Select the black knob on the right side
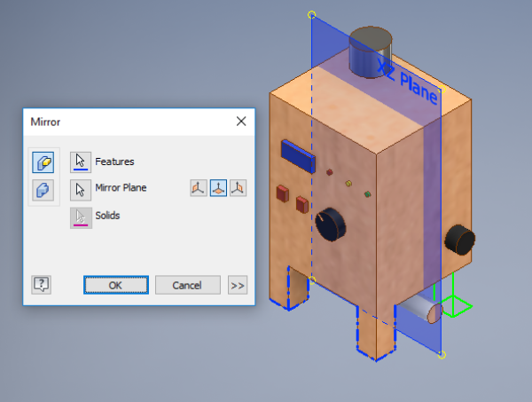Image resolution: width=532 pixels, height=402 pixels. 460,240
